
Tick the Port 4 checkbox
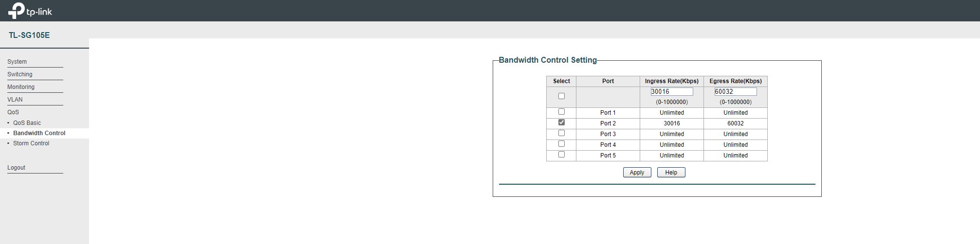tap(561, 144)
